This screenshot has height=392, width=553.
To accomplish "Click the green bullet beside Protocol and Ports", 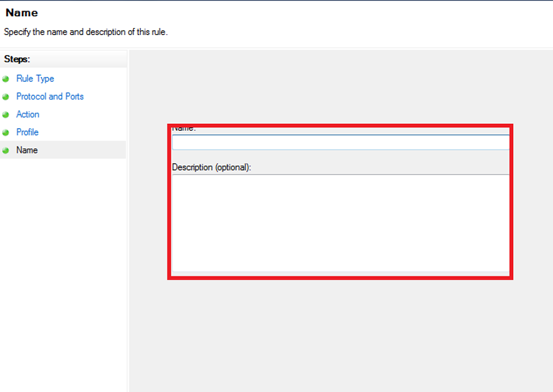I will tap(6, 97).
